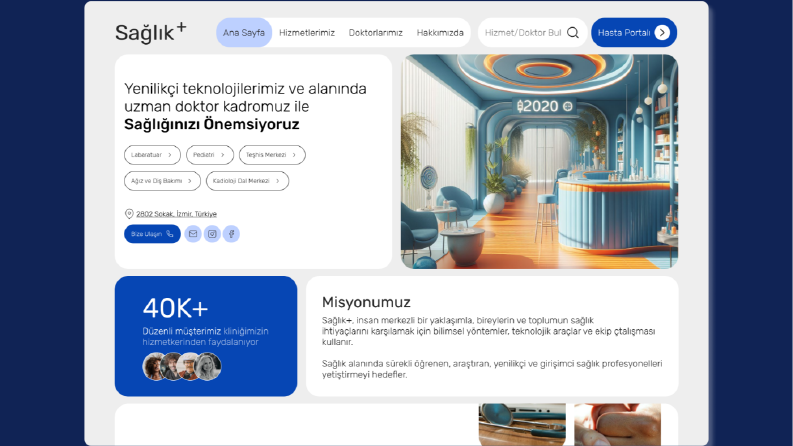793x446 pixels.
Task: Select the Ağız ve Diş Bakımı chip
Action: tap(162, 181)
